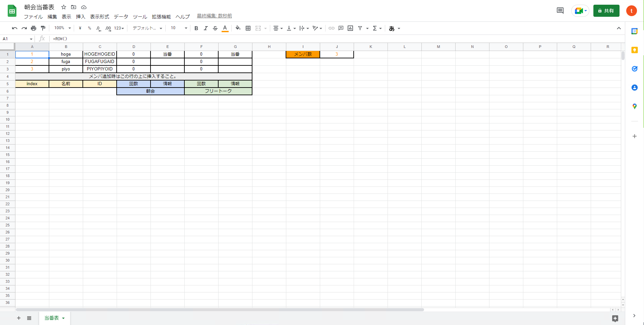Open the 挿入 menu
The height and width of the screenshot is (325, 644).
tap(80, 16)
